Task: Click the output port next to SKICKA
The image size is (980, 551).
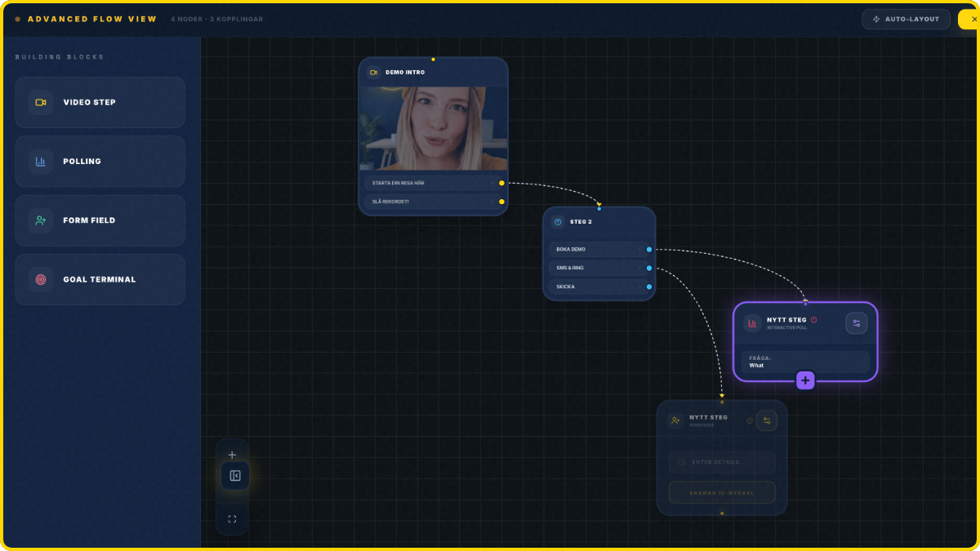Action: [x=648, y=287]
